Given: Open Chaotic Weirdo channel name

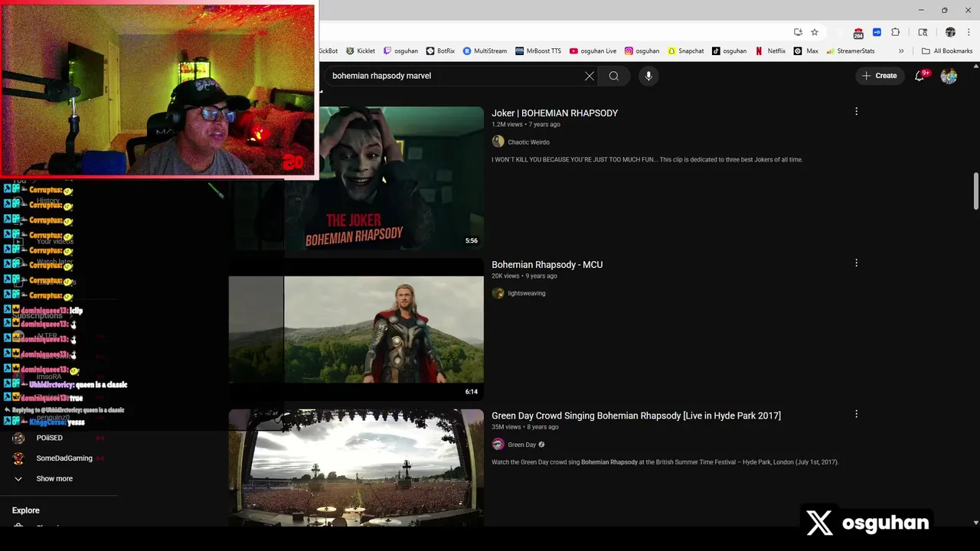Looking at the screenshot, I should tap(528, 142).
